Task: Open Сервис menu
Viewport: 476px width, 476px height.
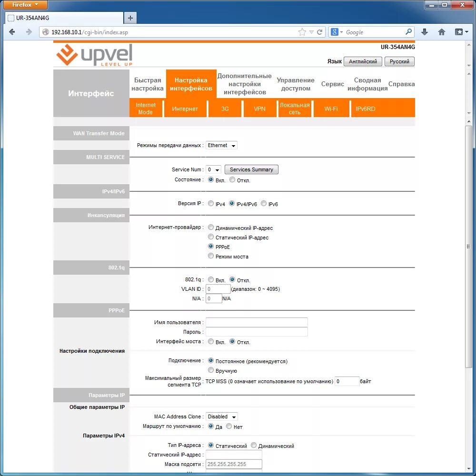Action: tap(332, 84)
